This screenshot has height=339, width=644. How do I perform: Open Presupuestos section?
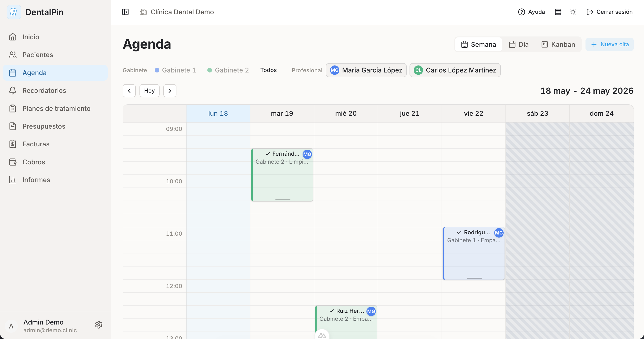(x=55, y=126)
